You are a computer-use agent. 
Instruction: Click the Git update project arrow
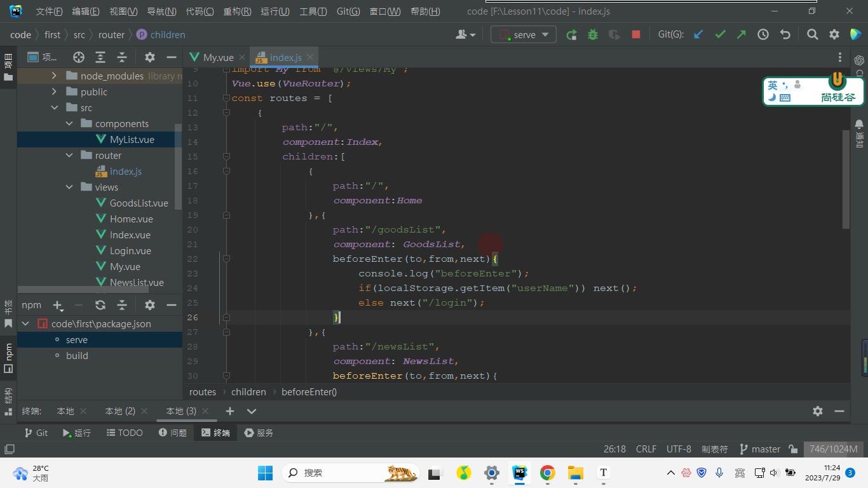[x=698, y=35]
